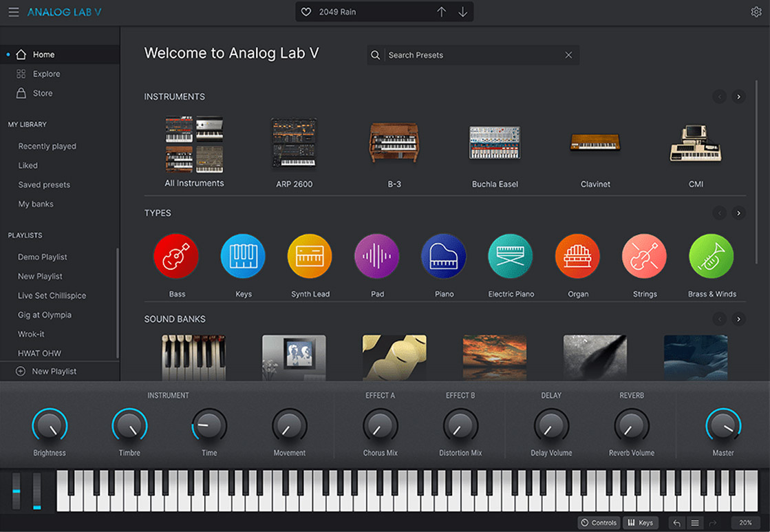Clear the search with X icon
Screen dimensions: 770x532
pyautogui.click(x=568, y=55)
